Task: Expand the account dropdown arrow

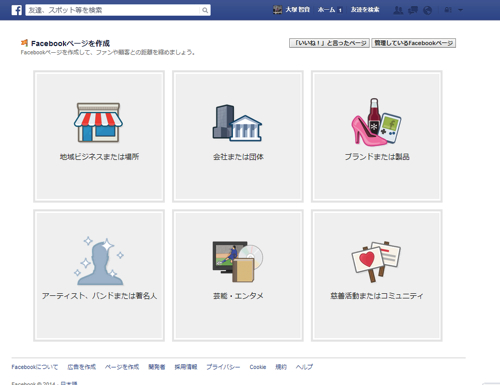Action: click(x=461, y=10)
